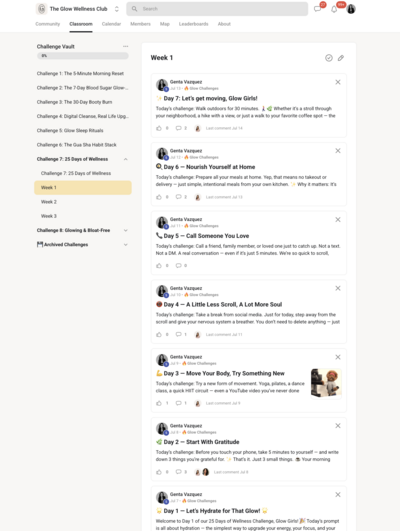Open the chat messages icon
The height and width of the screenshot is (531, 400).
(317, 9)
